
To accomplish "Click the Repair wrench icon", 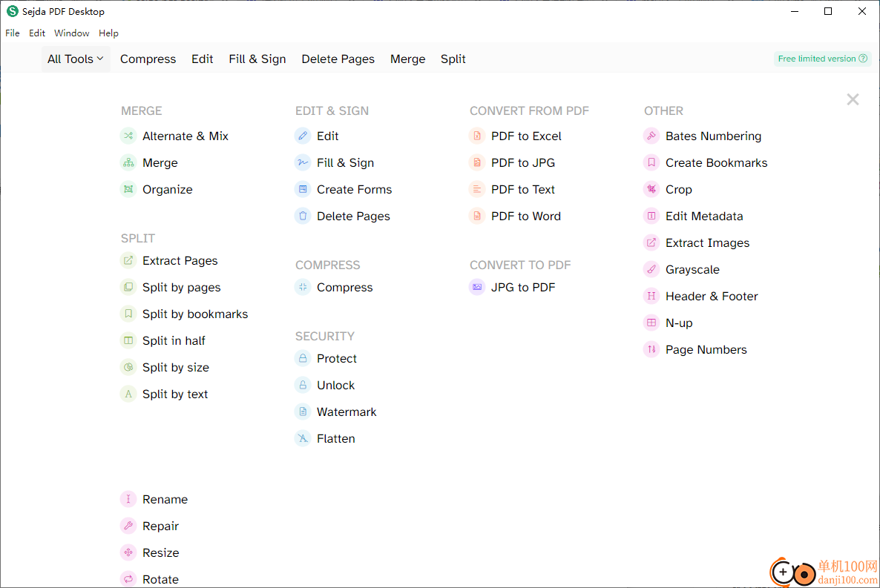I will [128, 526].
